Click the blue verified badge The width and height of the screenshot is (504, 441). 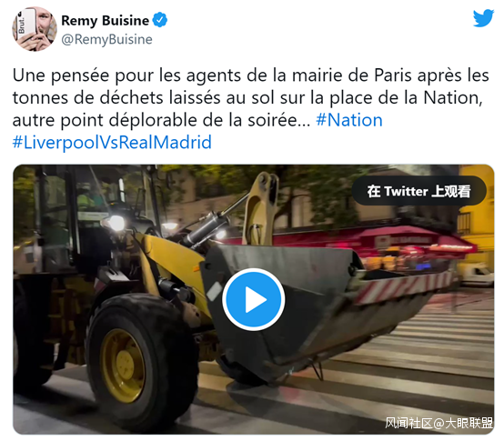tap(159, 20)
